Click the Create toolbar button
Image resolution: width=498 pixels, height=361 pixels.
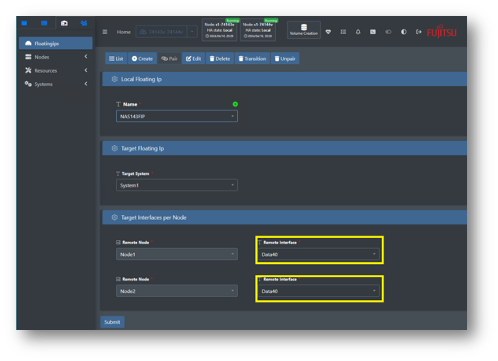click(x=142, y=59)
